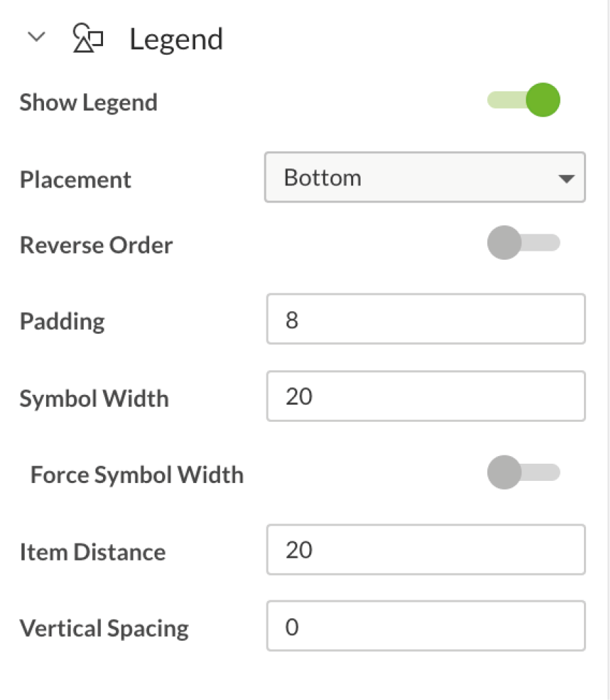
Task: Select the Legend section heading text
Action: tap(176, 39)
